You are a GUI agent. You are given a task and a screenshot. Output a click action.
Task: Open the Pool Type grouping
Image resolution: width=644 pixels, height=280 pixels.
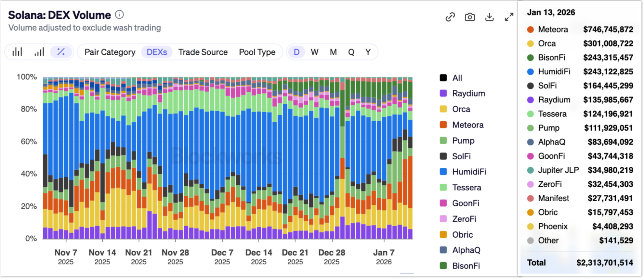pos(257,52)
